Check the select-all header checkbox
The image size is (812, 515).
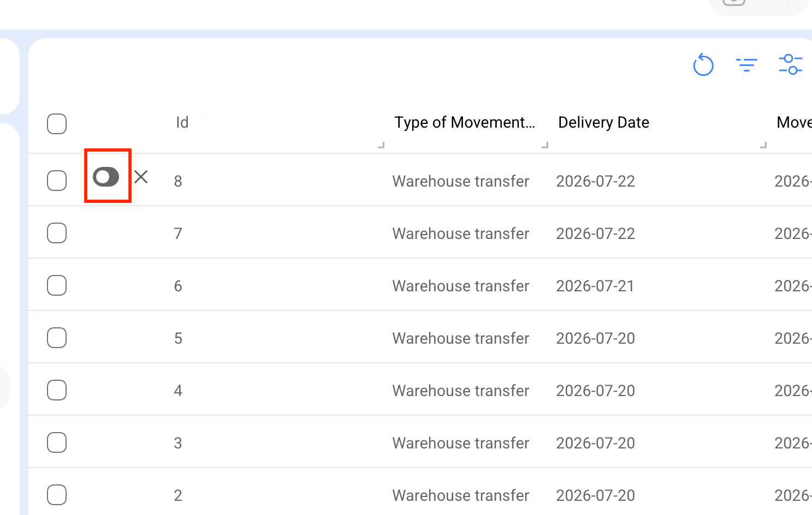57,124
